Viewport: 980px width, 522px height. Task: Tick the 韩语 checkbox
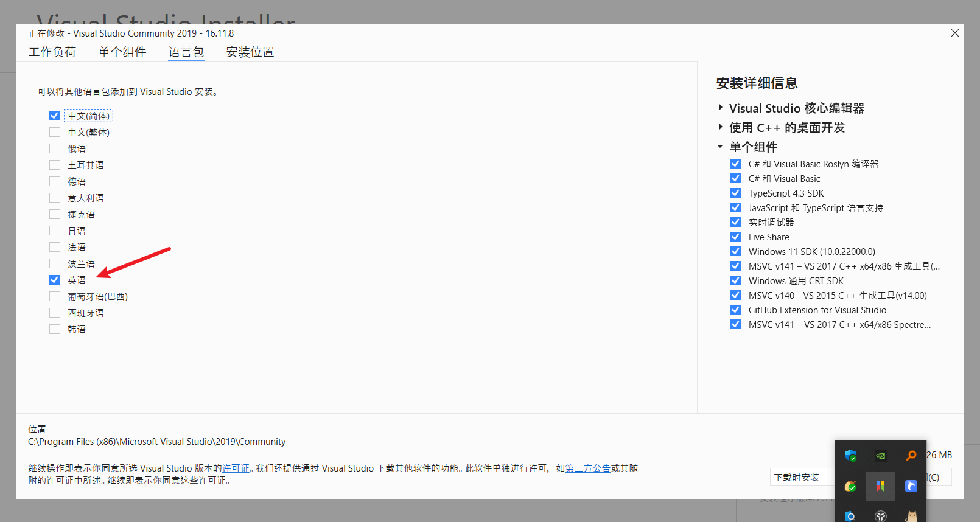pos(55,329)
